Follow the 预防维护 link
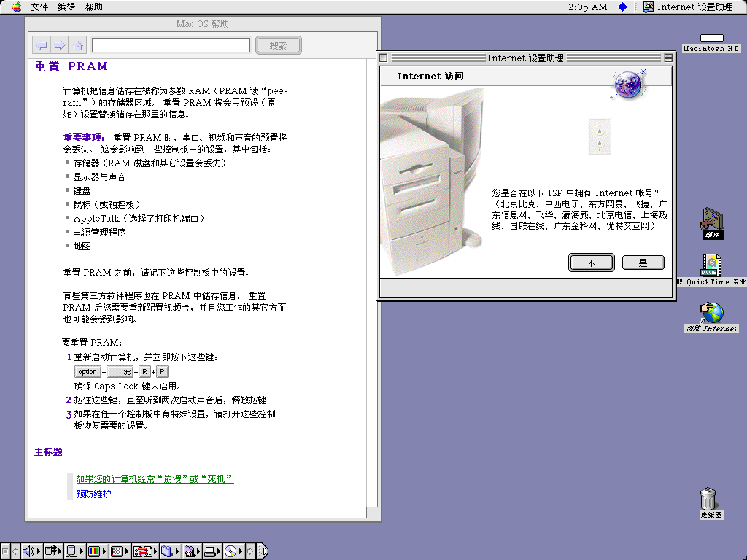Screen dimensions: 747x560 [94, 494]
